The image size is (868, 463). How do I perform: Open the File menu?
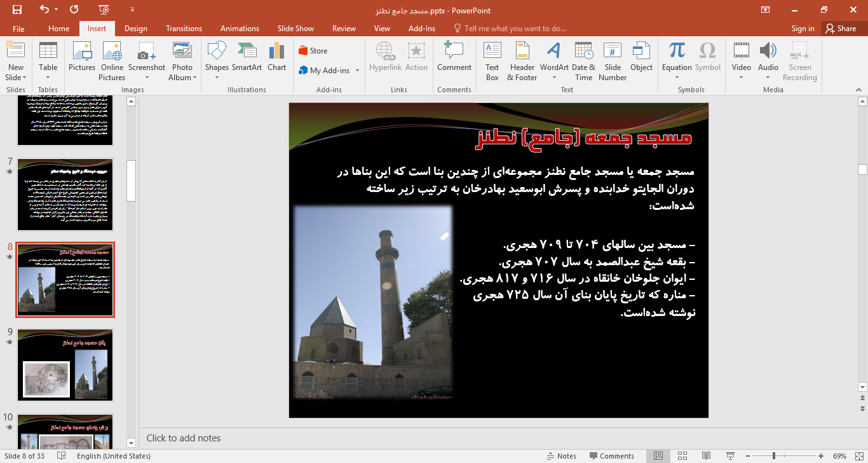18,29
